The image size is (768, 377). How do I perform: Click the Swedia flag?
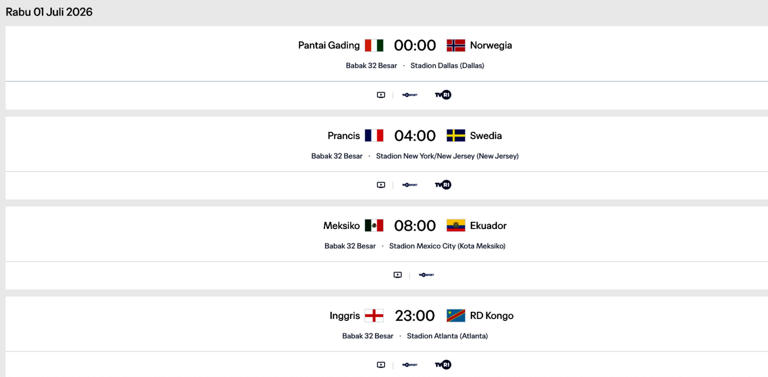(x=456, y=136)
